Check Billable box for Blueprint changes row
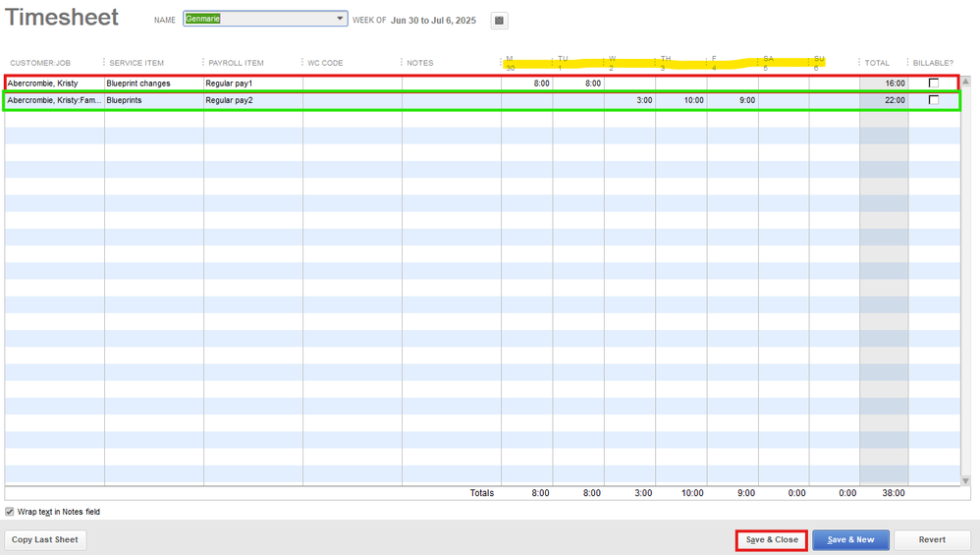Image resolution: width=980 pixels, height=555 pixels. click(x=933, y=83)
